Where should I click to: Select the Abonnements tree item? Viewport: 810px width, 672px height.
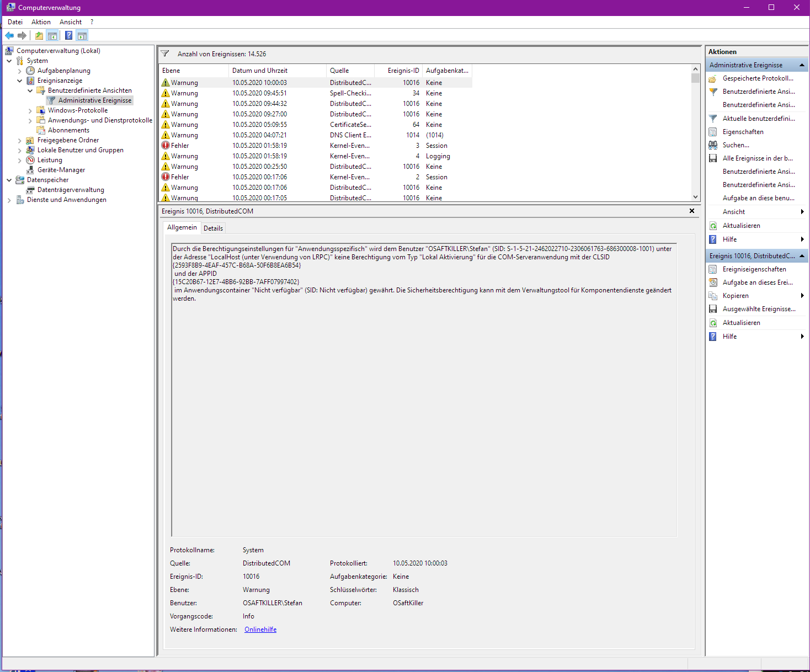(x=68, y=130)
